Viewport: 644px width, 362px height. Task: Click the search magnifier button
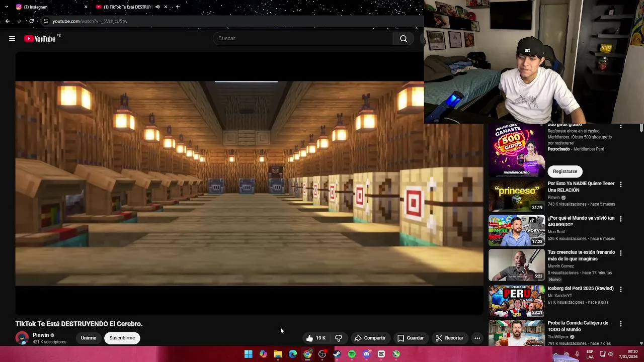coord(404,39)
